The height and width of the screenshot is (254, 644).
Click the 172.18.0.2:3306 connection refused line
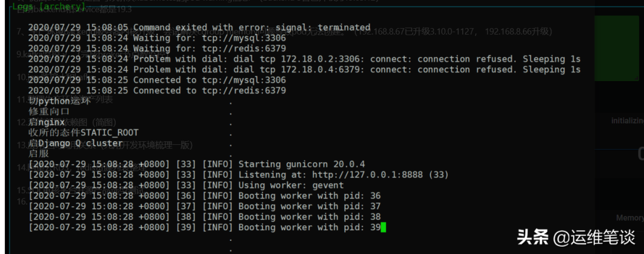coord(304,59)
